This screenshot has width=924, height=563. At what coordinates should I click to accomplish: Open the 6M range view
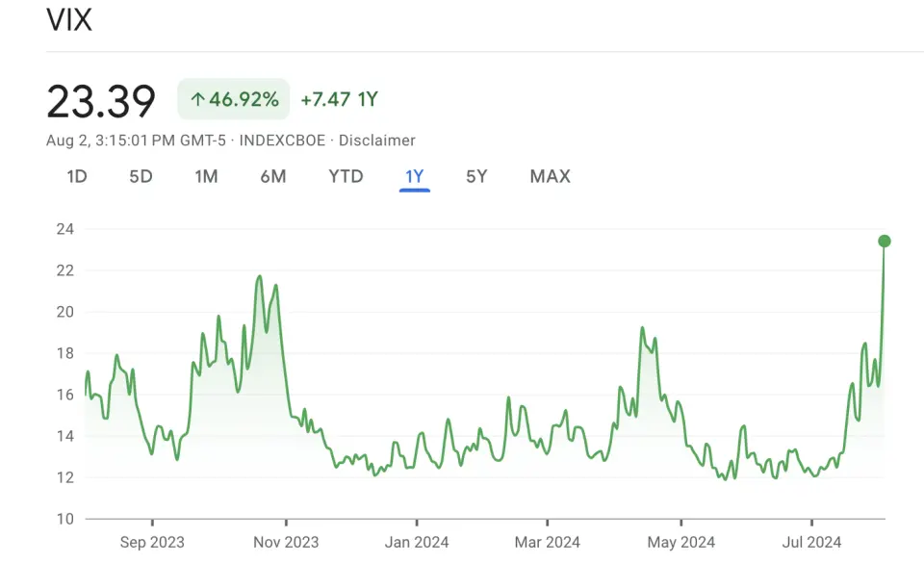point(272,176)
